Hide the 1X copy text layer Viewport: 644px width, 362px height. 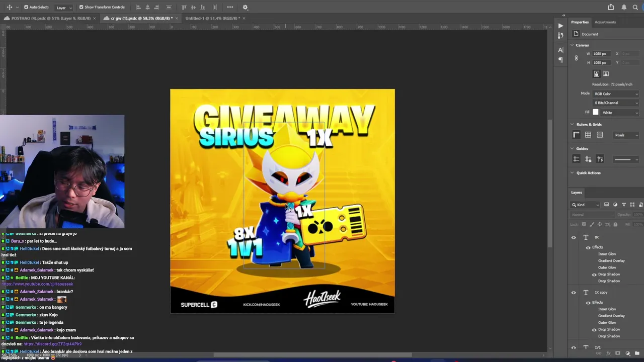coord(574,292)
